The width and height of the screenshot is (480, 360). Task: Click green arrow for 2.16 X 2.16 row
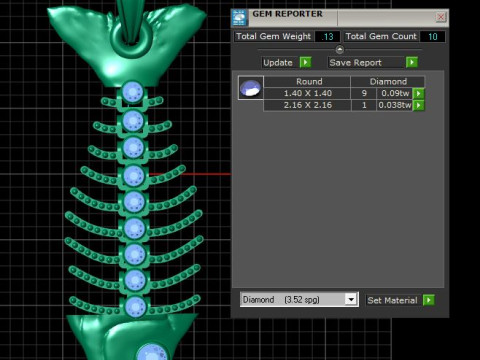pos(418,105)
